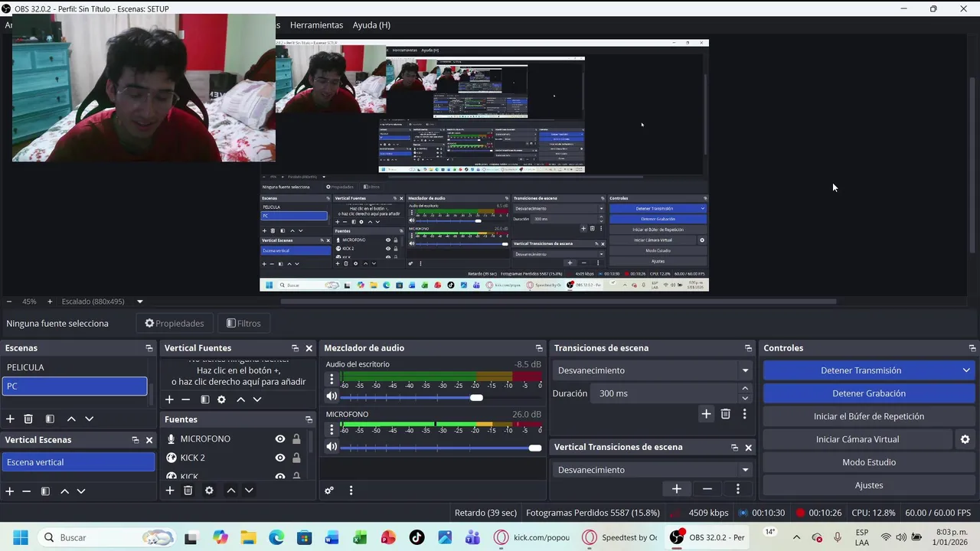This screenshot has height=551, width=980.
Task: Click Iniciar Cámara Virtual button
Action: pyautogui.click(x=857, y=439)
